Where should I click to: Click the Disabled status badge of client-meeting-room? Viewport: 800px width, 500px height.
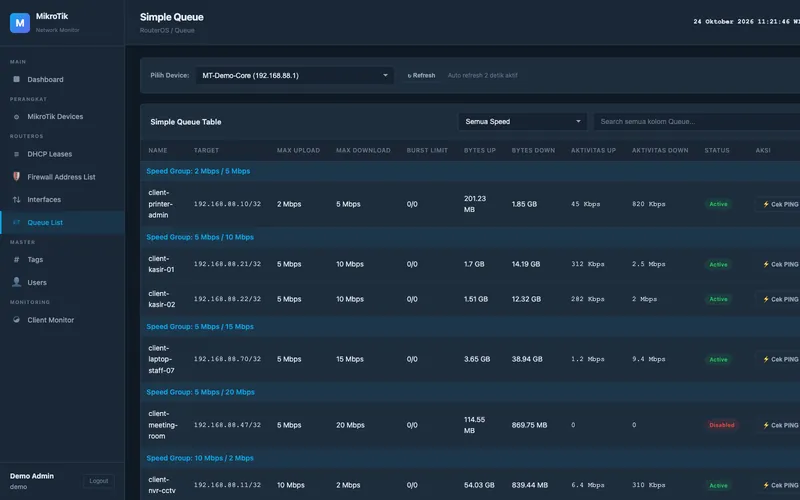coord(722,425)
